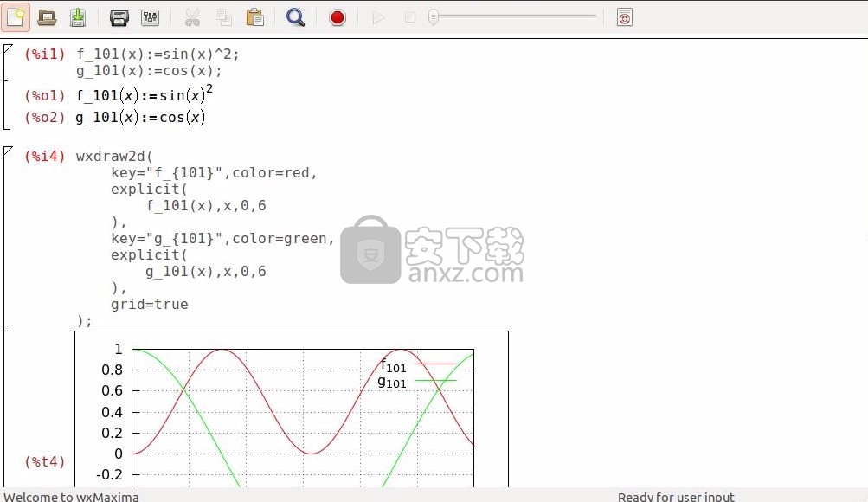The width and height of the screenshot is (868, 502).
Task: Click the key="g_{101}",color=green, line
Action: click(222, 239)
